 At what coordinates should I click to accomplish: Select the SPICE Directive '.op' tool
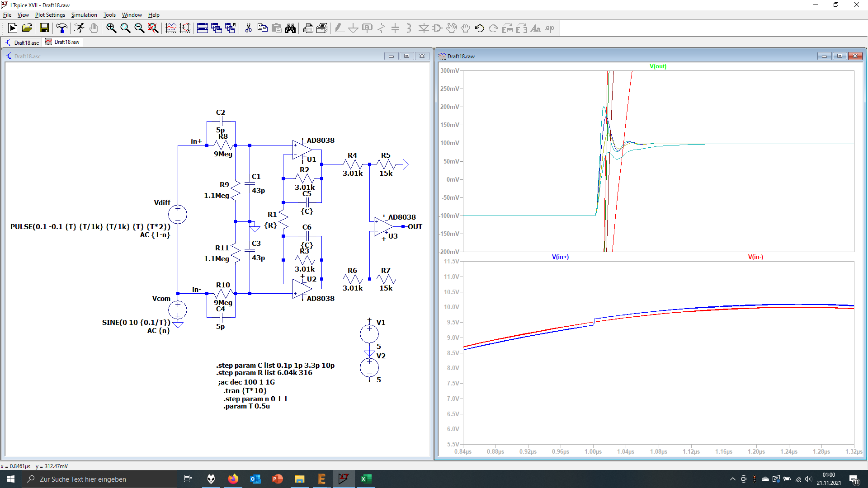pyautogui.click(x=550, y=28)
